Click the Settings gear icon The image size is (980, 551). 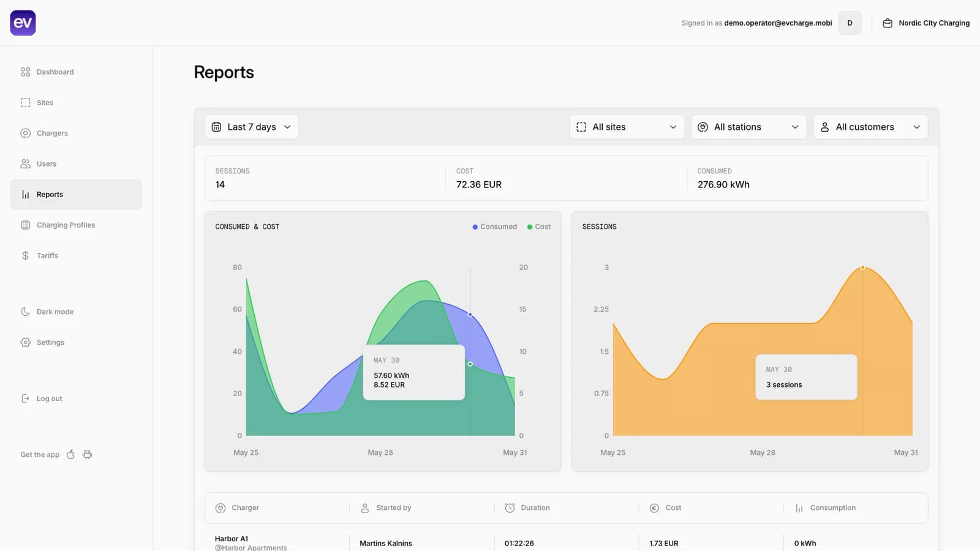25,342
